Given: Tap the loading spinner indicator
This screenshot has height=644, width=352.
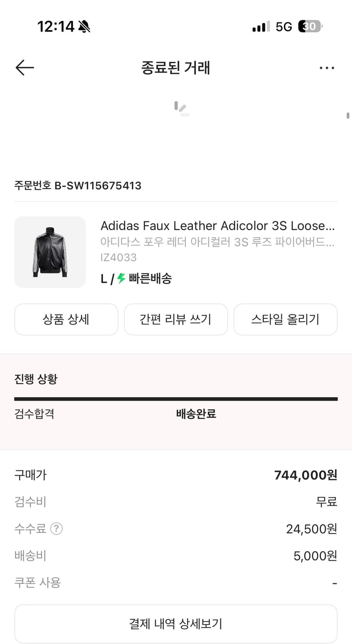Looking at the screenshot, I should coord(182,109).
